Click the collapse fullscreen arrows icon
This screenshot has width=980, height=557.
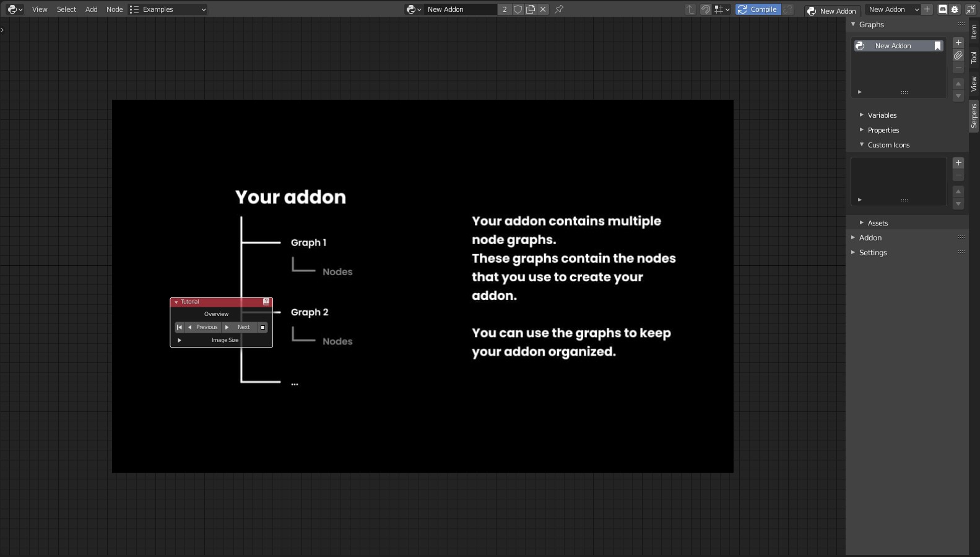click(970, 9)
